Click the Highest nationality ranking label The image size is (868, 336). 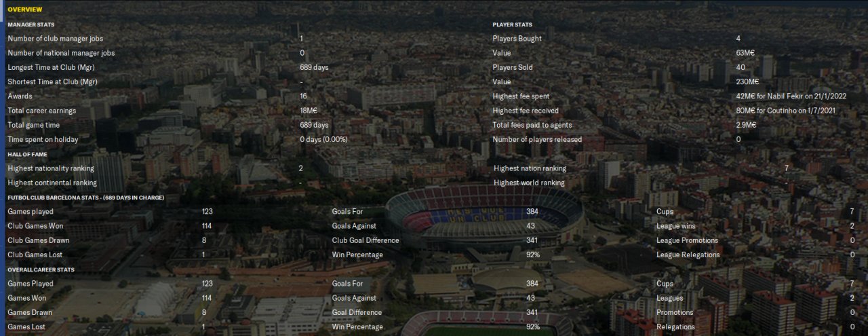51,168
